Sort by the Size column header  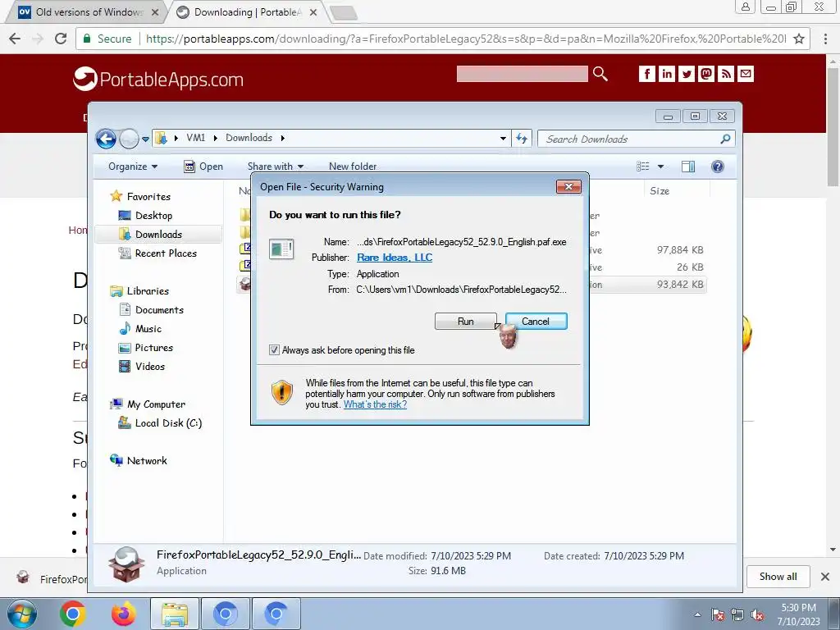pyautogui.click(x=660, y=190)
